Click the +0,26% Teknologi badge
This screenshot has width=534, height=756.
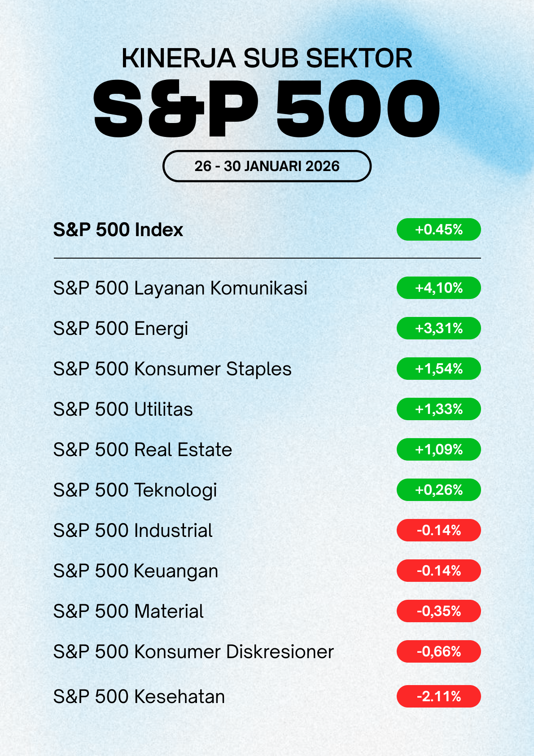438,490
